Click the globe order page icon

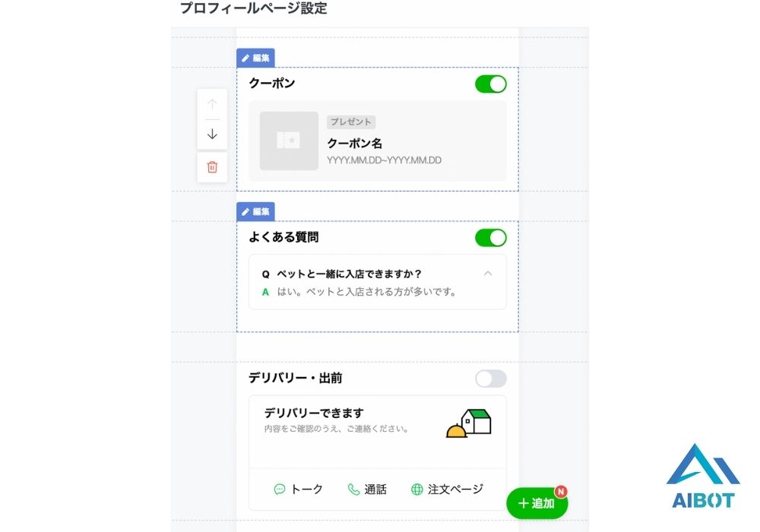point(416,489)
